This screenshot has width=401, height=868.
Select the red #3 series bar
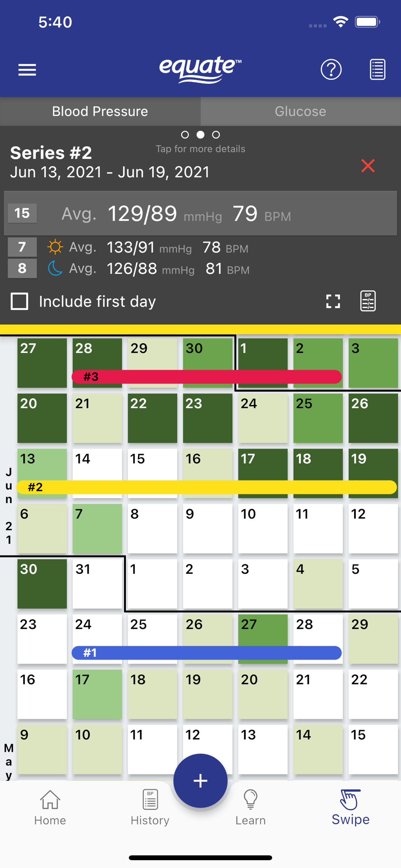(207, 376)
